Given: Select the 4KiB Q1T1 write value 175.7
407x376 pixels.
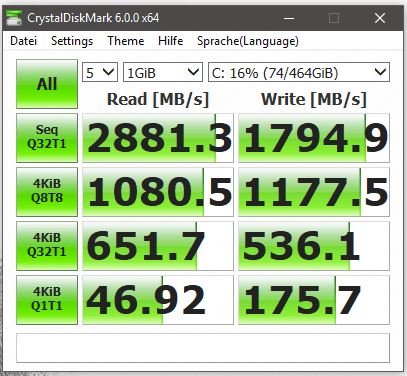Looking at the screenshot, I should click(x=314, y=300).
